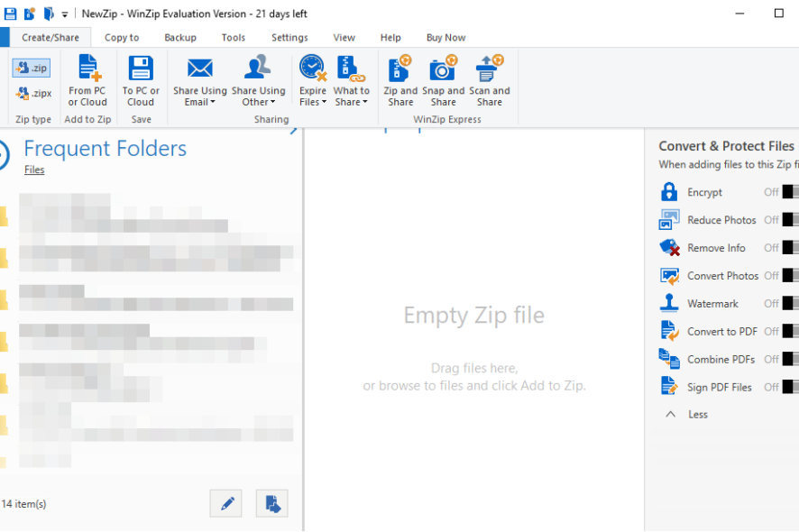
Task: Maximize the WinZip window
Action: click(778, 14)
